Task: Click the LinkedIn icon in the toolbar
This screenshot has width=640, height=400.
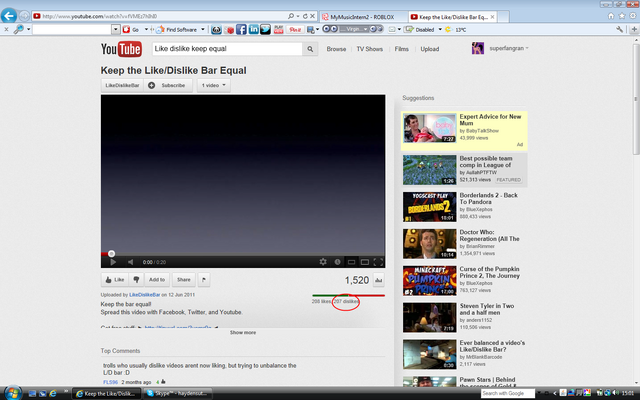Action: click(253, 29)
